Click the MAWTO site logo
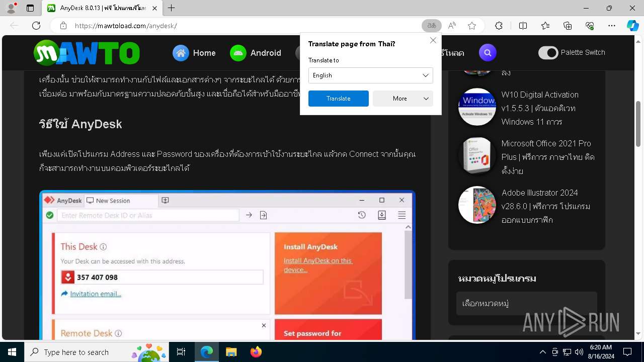The image size is (644, 362). pos(87,53)
